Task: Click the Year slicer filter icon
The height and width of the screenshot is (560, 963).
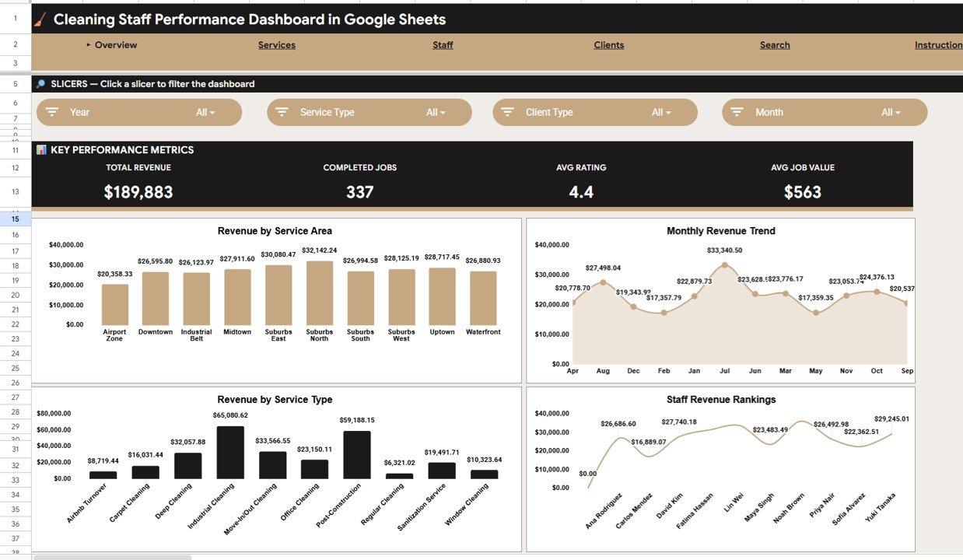Action: tap(52, 112)
